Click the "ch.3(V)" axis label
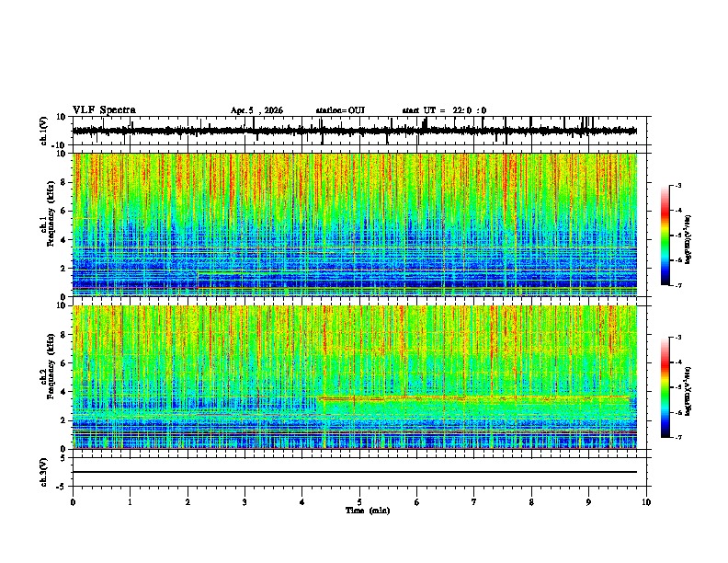 [44, 472]
